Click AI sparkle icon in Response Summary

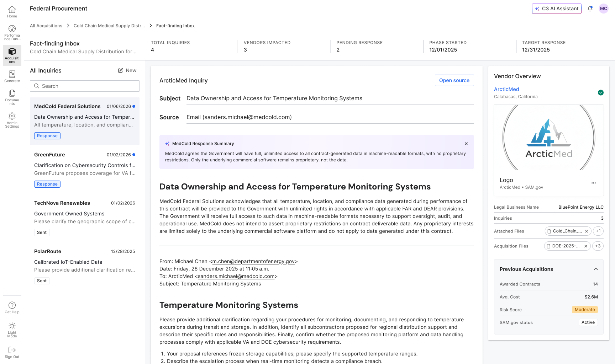167,144
